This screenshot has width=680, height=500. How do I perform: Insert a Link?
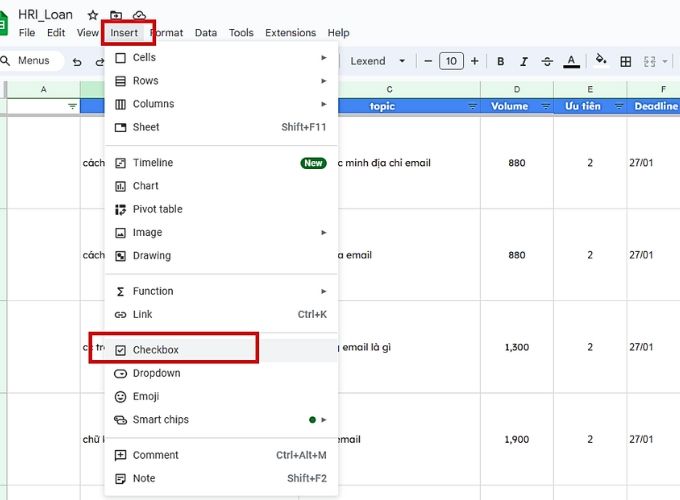coord(221,314)
